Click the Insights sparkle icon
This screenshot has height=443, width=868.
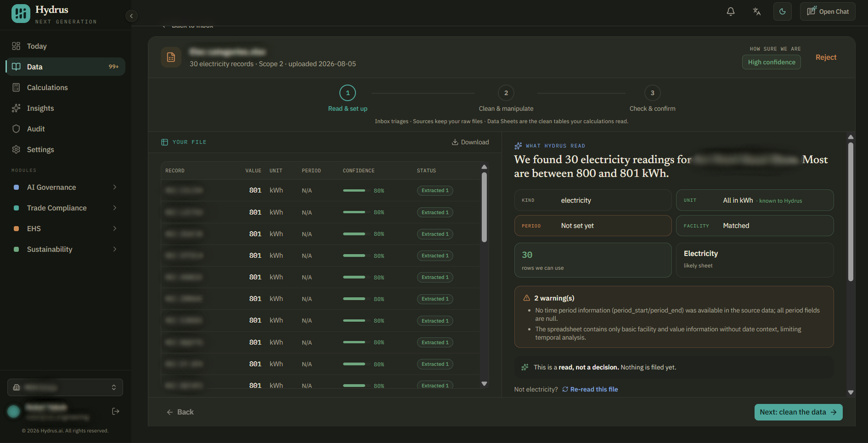coord(16,108)
